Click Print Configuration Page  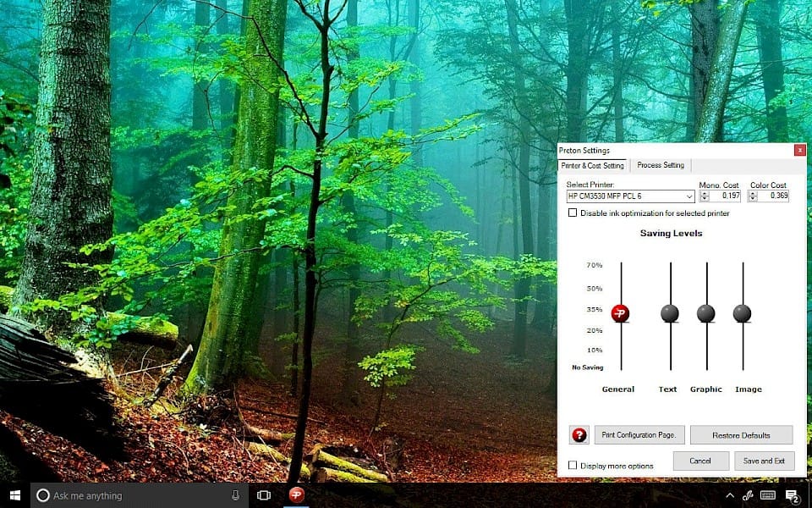tap(639, 434)
